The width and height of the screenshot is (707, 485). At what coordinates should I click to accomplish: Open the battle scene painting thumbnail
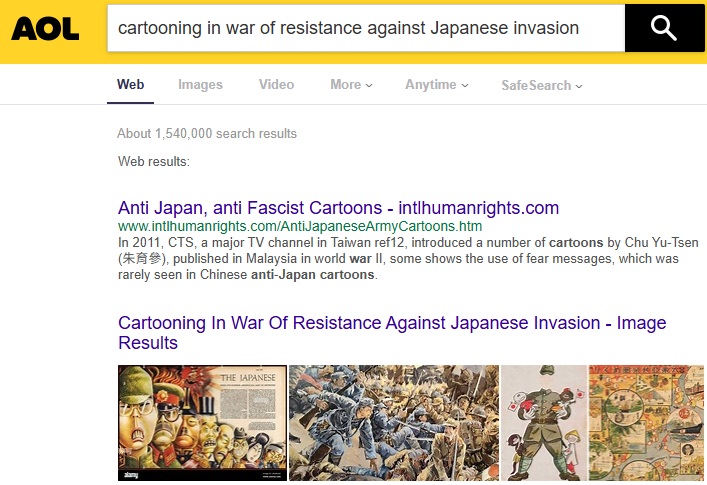394,423
